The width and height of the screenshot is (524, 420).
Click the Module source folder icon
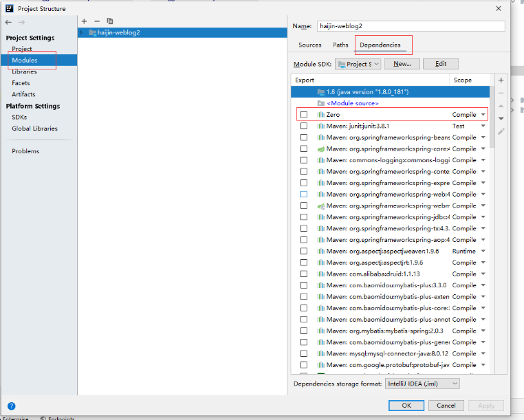pos(321,103)
